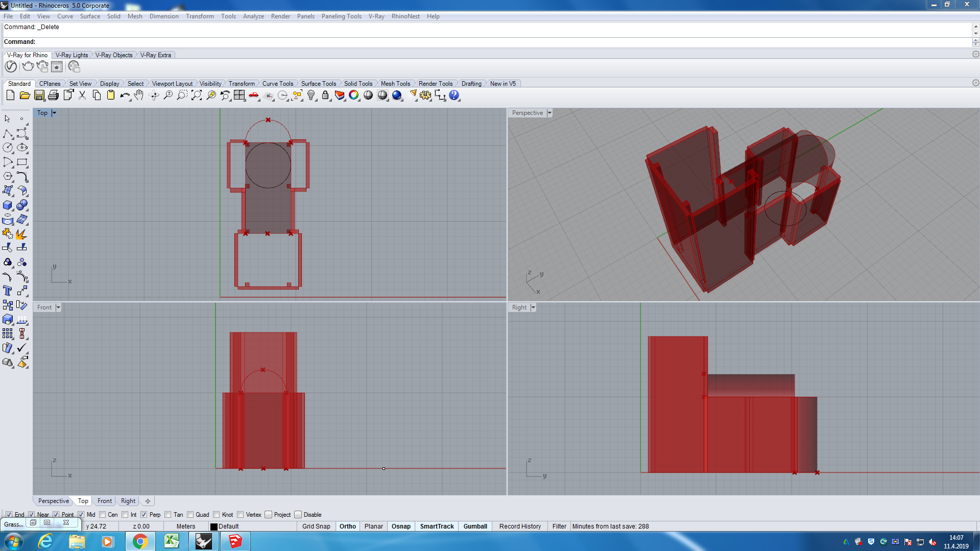
Task: Open the Surface menu
Action: pyautogui.click(x=90, y=16)
